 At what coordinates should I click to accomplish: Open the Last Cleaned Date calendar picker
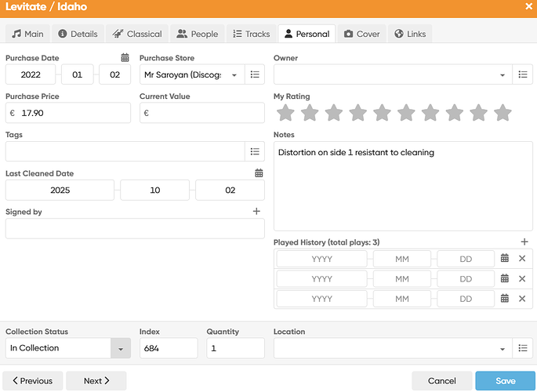click(x=259, y=173)
